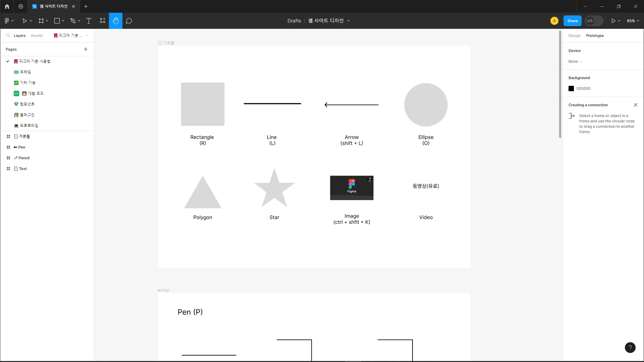This screenshot has height=362, width=644.
Task: Switch to the Design tab
Action: (574, 36)
